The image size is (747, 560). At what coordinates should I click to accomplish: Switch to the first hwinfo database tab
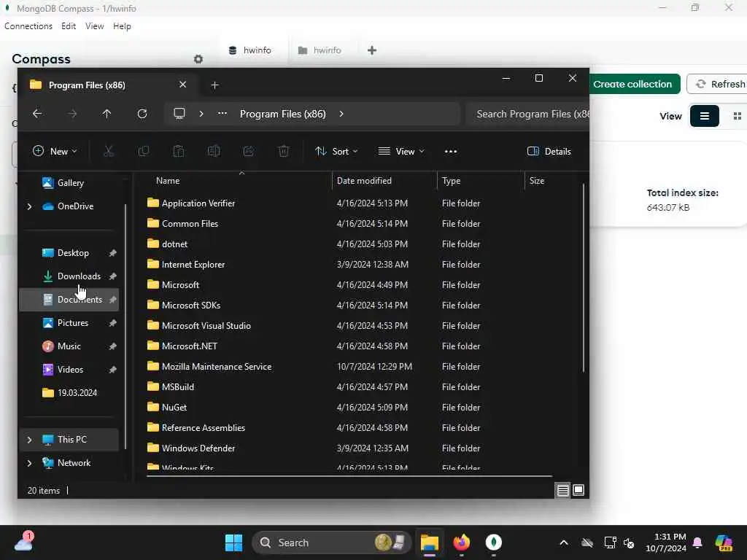point(251,50)
